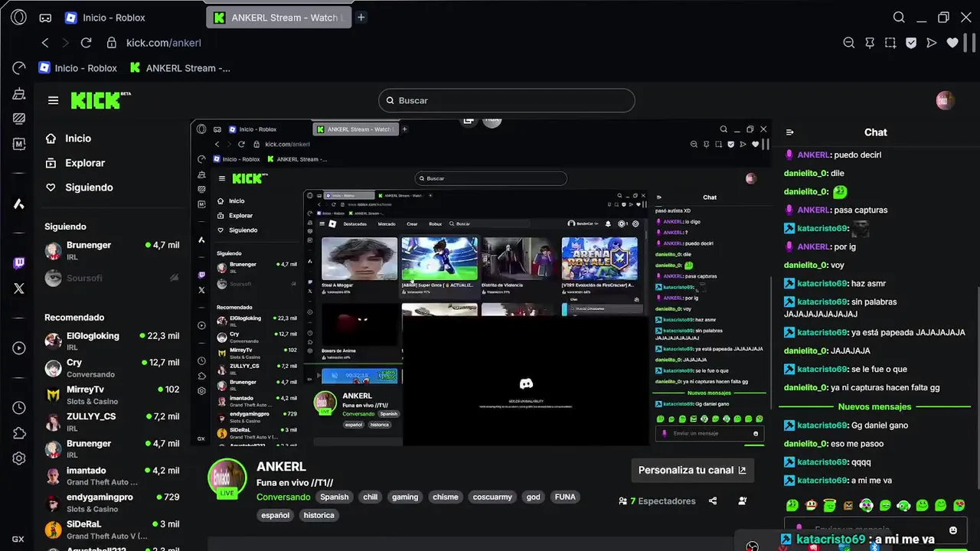Open GX Control speedometer in sidebar
Viewport: 980px width, 551px height.
[19, 68]
